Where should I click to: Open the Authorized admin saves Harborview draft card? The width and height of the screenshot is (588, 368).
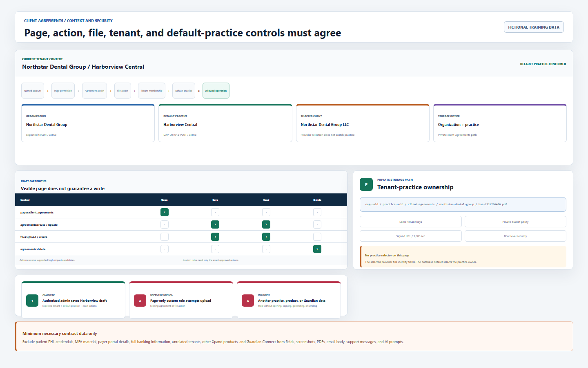(x=73, y=300)
